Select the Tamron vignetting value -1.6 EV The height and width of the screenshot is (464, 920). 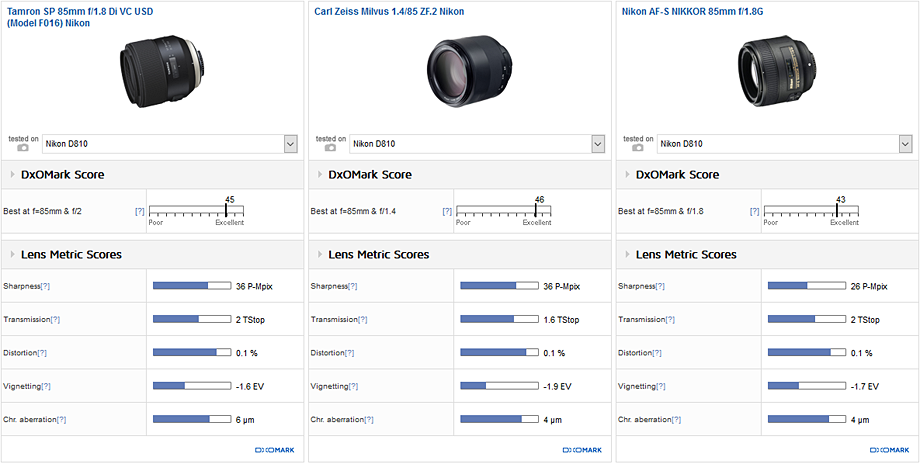pyautogui.click(x=250, y=387)
